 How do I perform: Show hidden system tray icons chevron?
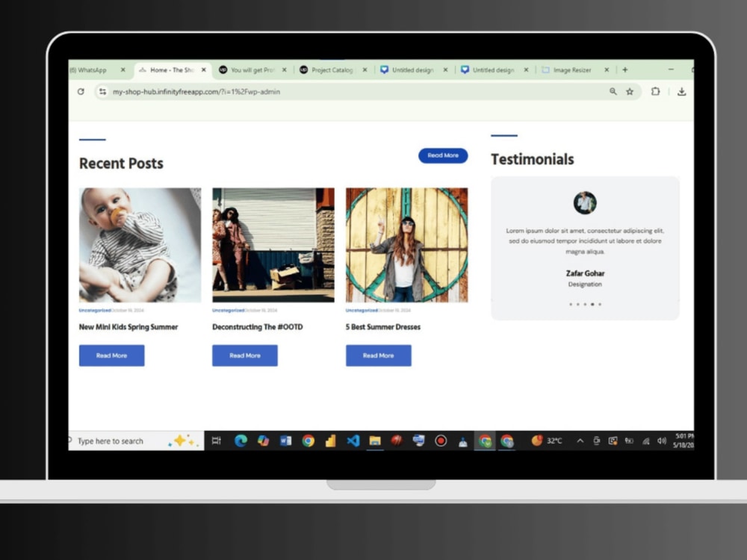click(x=580, y=441)
